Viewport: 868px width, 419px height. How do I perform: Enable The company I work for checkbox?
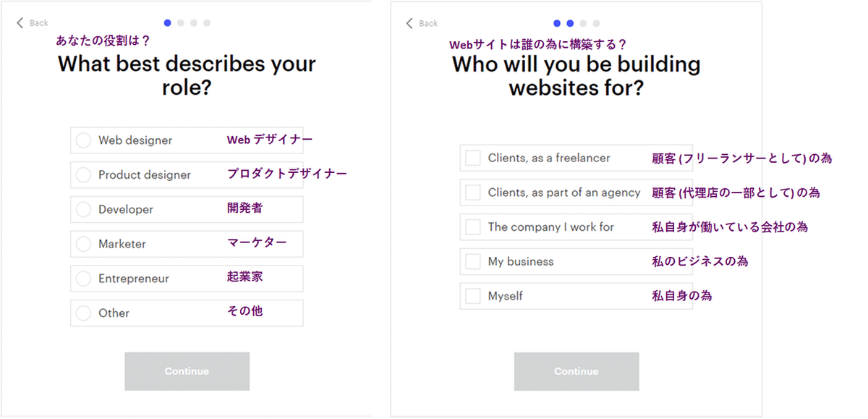coord(473,227)
